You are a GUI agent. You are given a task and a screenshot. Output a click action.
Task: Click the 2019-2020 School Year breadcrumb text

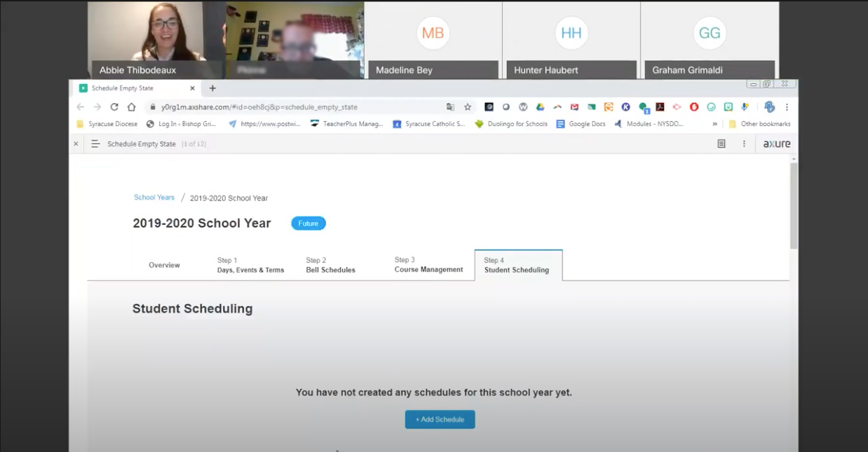click(229, 198)
